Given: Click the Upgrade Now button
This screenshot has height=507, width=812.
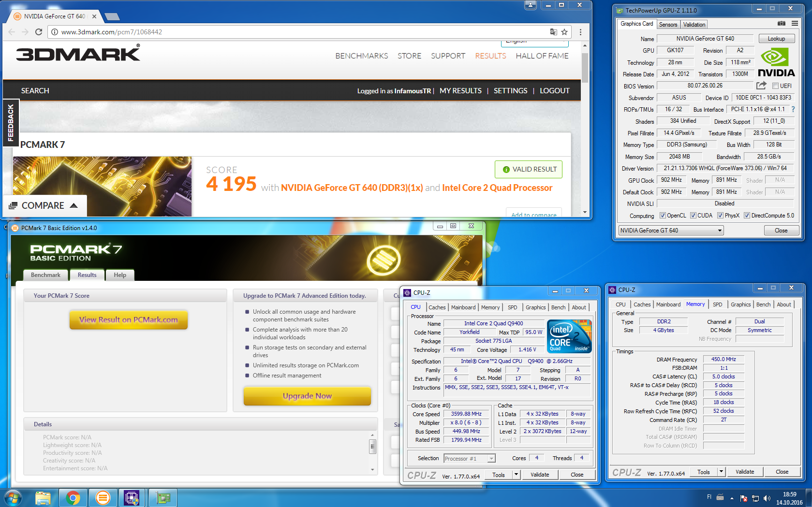Looking at the screenshot, I should (307, 396).
